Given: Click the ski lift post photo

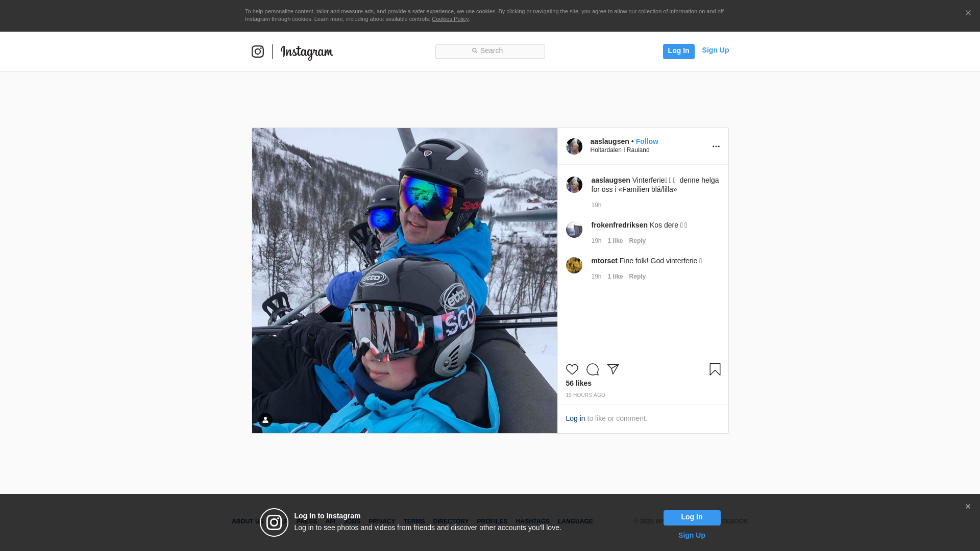Looking at the screenshot, I should 405,281.
